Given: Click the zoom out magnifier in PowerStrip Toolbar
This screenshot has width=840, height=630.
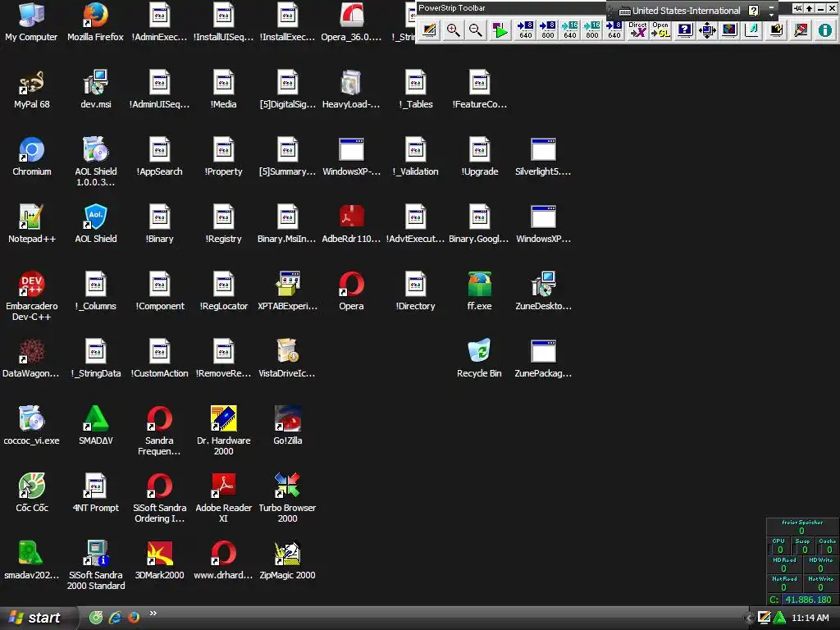Looking at the screenshot, I should point(475,30).
